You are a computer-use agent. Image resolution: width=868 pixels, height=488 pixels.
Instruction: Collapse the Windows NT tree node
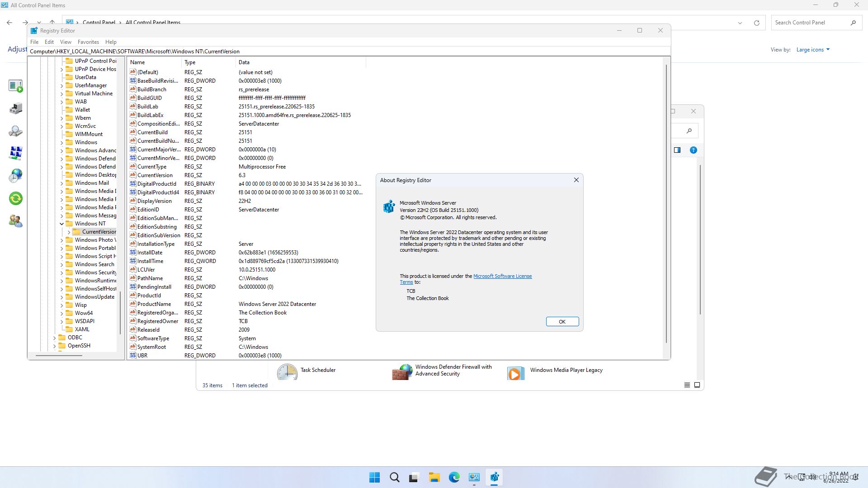pyautogui.click(x=61, y=224)
